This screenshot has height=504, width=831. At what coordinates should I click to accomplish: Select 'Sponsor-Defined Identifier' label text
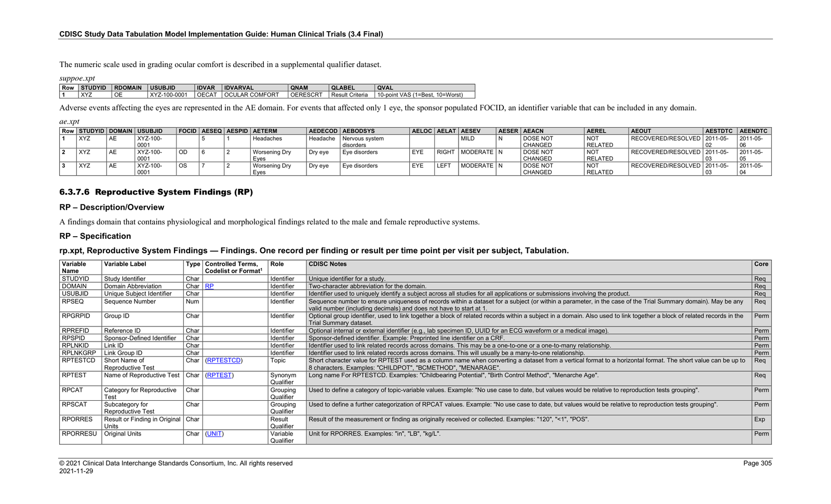(x=140, y=338)
